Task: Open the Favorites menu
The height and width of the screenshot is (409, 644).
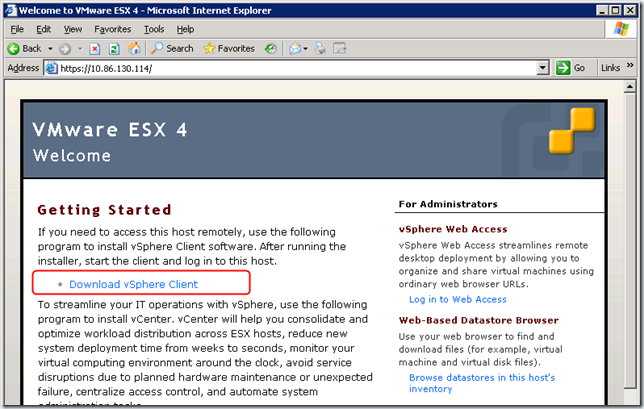Action: point(113,29)
